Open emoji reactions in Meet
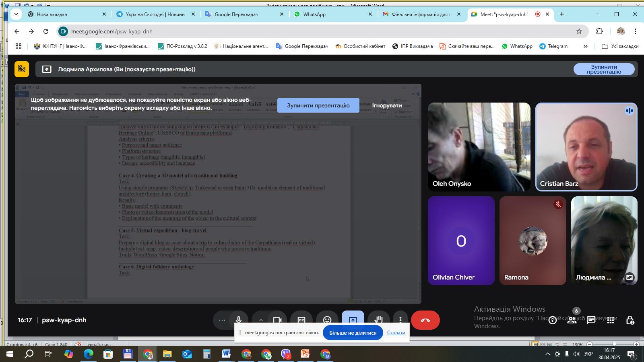This screenshot has height=362, width=644. click(327, 320)
